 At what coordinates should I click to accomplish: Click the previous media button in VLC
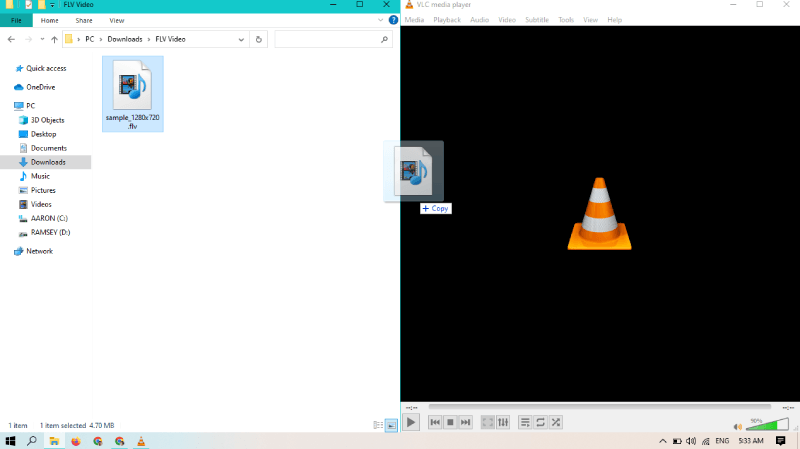point(435,422)
